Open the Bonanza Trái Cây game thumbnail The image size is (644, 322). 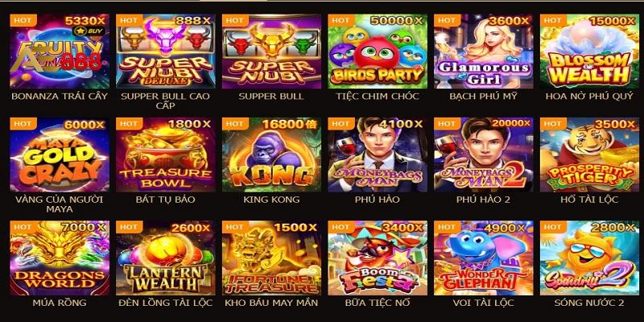point(60,52)
